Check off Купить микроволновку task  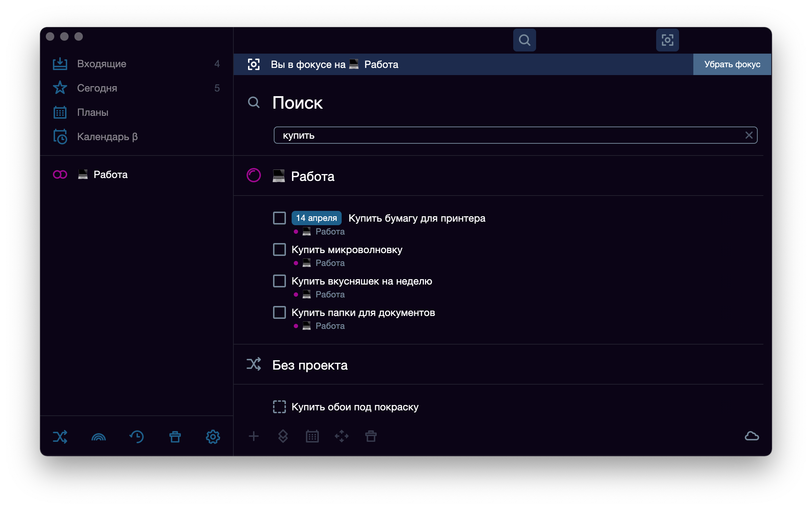279,249
